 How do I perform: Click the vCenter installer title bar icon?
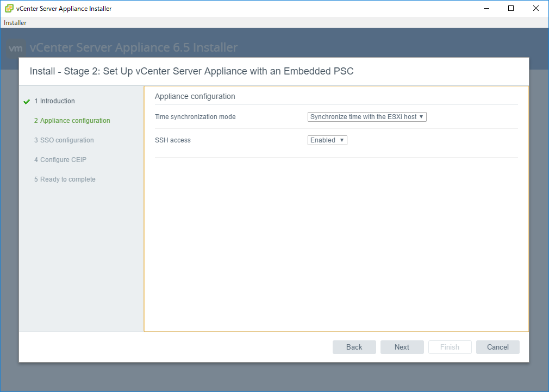9,8
